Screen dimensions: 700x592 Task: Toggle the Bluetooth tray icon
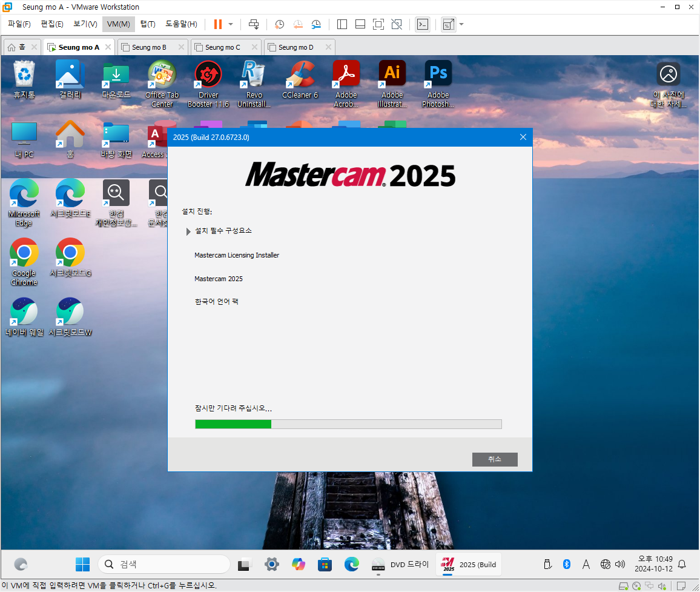[x=567, y=564]
